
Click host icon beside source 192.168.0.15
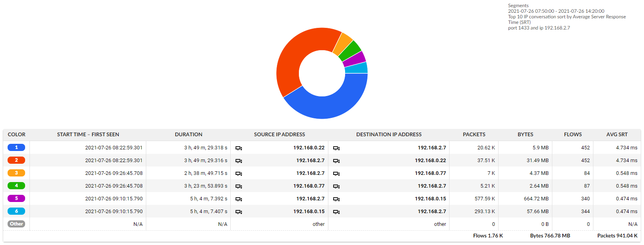click(x=239, y=212)
